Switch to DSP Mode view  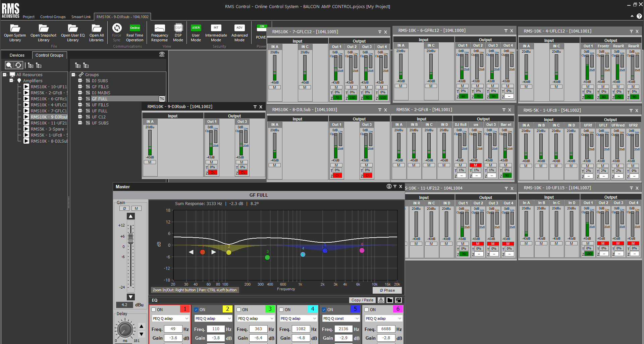(178, 33)
